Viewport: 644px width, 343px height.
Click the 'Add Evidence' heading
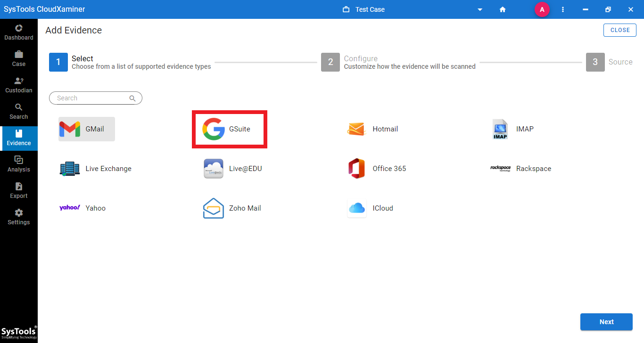(74, 30)
